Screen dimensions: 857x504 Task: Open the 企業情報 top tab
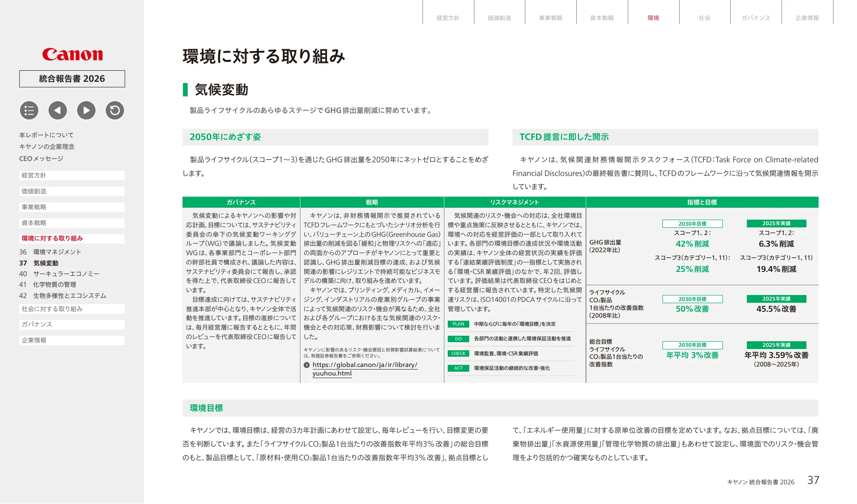[807, 18]
